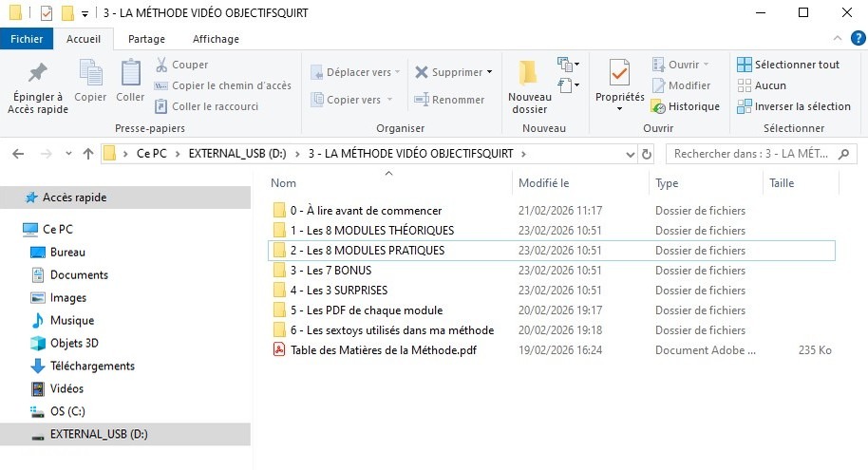Open Propriétés checkmark icon
The height and width of the screenshot is (470, 868).
pyautogui.click(x=619, y=74)
